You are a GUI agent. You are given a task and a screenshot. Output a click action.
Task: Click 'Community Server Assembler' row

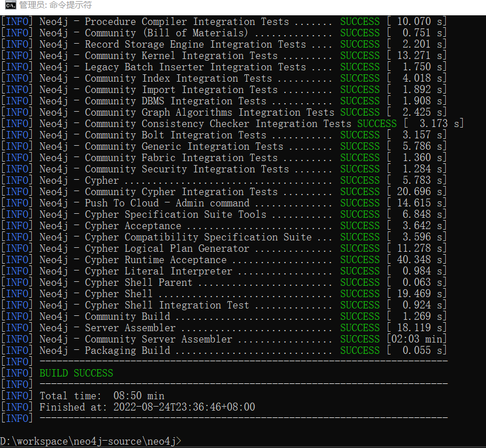[x=224, y=339]
